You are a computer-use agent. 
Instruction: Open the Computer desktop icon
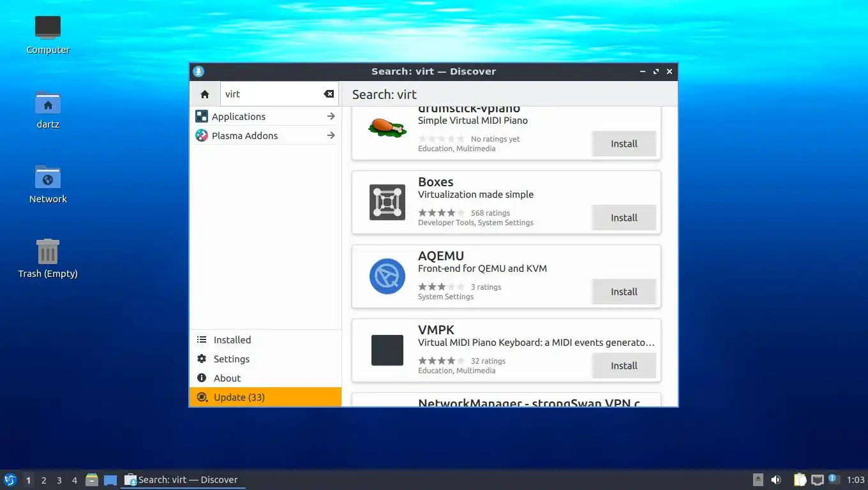[x=48, y=35]
